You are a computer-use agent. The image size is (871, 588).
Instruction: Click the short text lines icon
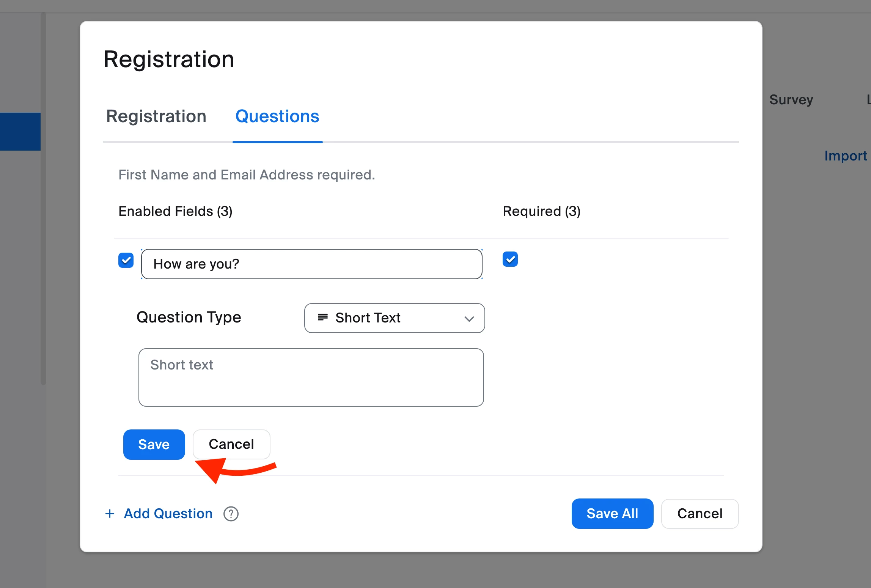click(322, 317)
